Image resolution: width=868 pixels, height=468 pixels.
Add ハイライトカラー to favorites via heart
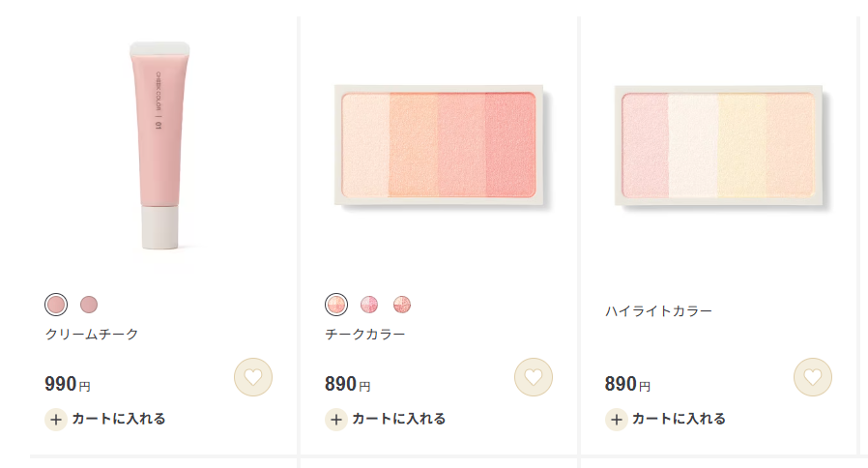pyautogui.click(x=813, y=377)
